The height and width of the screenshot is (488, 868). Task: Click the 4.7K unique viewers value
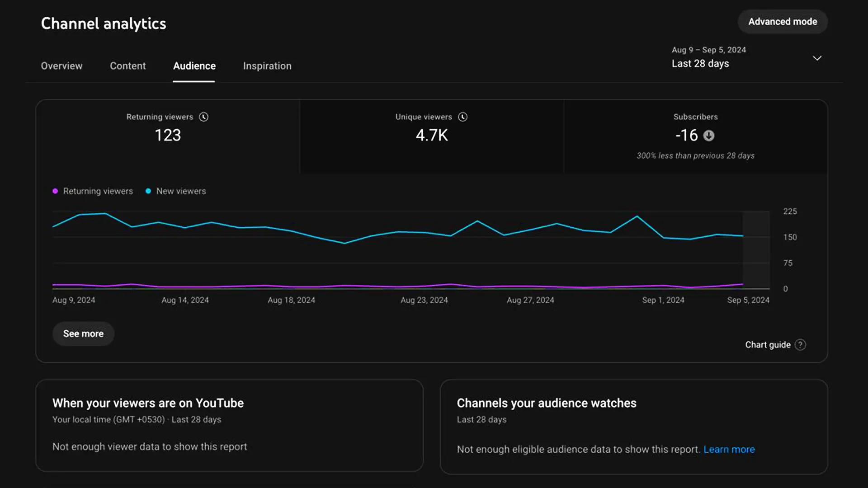tap(432, 135)
